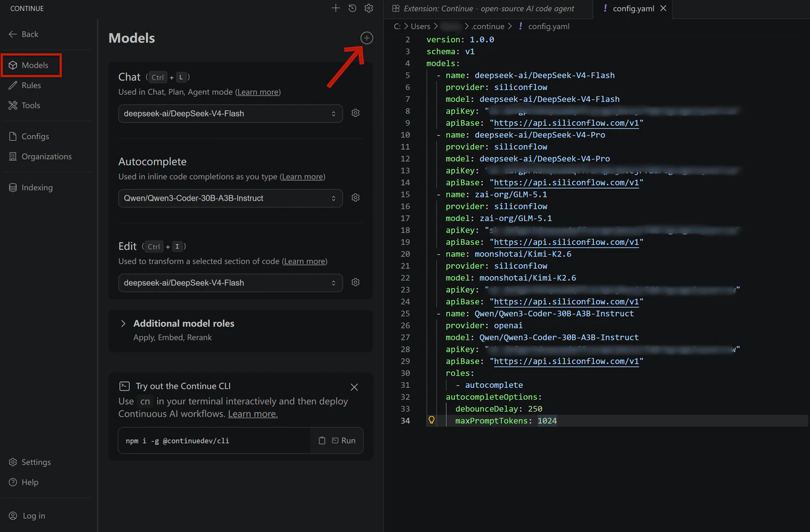Viewport: 810px width, 532px height.
Task: Open the Chat model dropdown
Action: [x=230, y=114]
